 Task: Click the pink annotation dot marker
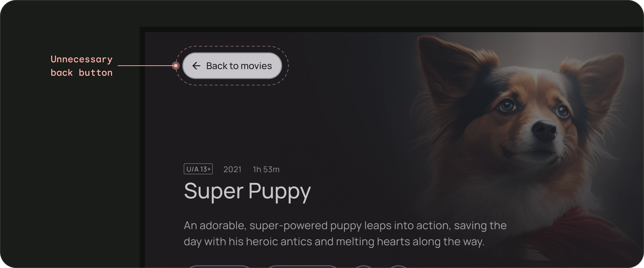click(x=175, y=66)
